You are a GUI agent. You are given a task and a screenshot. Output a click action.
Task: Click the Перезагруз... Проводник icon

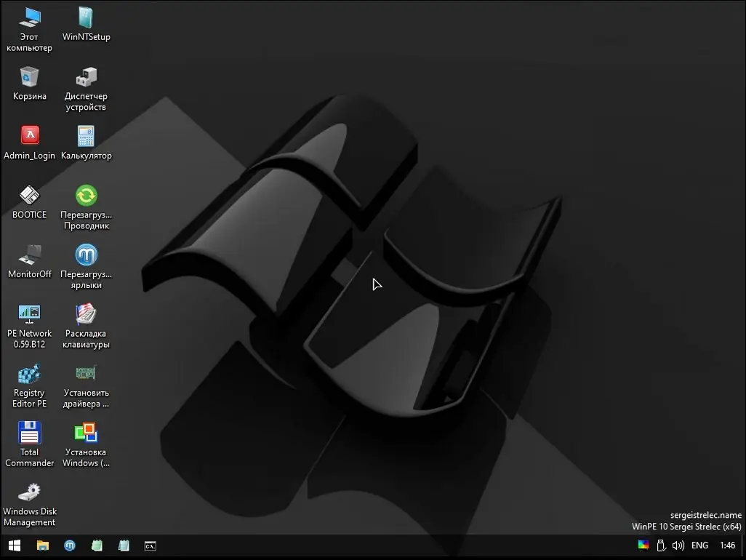(86, 207)
